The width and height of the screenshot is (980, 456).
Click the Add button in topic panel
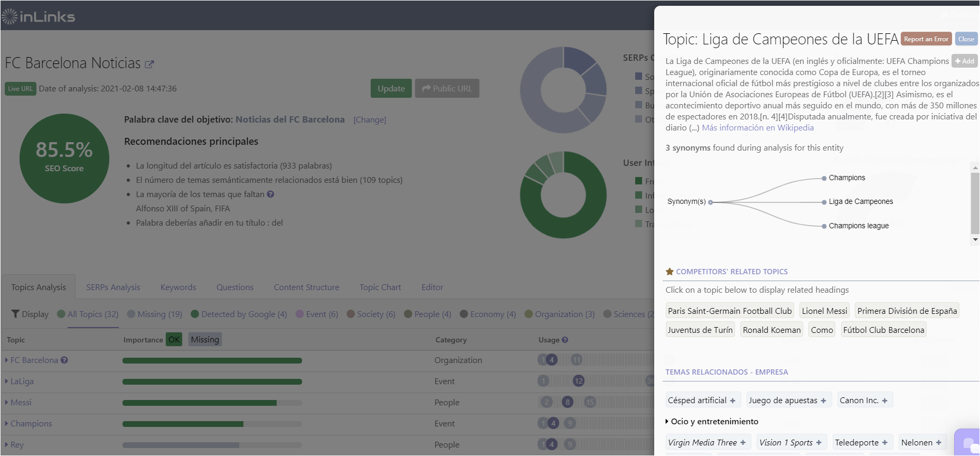point(965,61)
